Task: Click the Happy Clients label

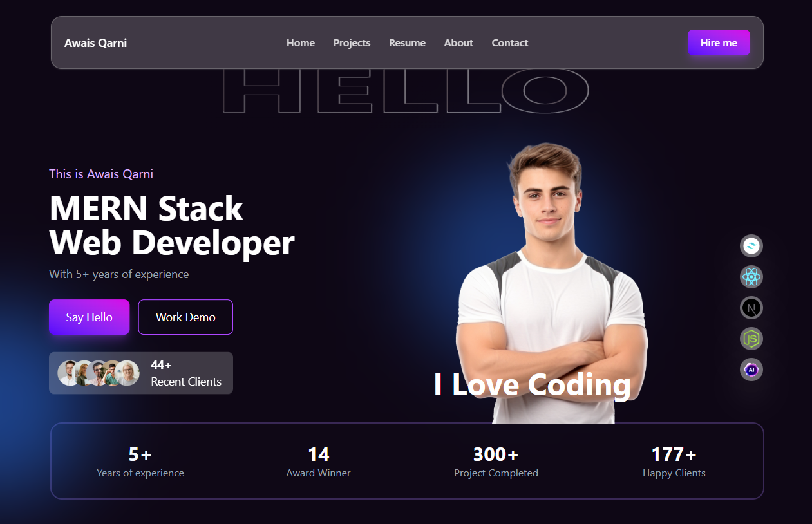Action: pyautogui.click(x=674, y=473)
